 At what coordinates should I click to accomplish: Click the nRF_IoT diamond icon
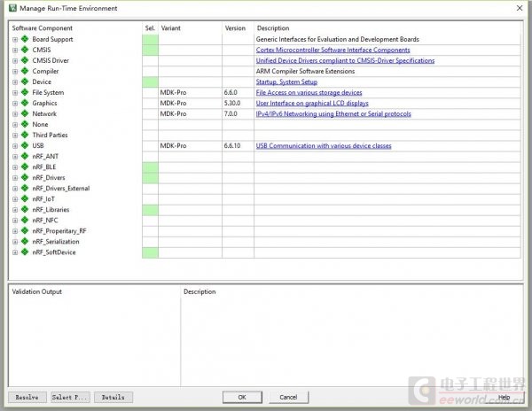(25, 198)
